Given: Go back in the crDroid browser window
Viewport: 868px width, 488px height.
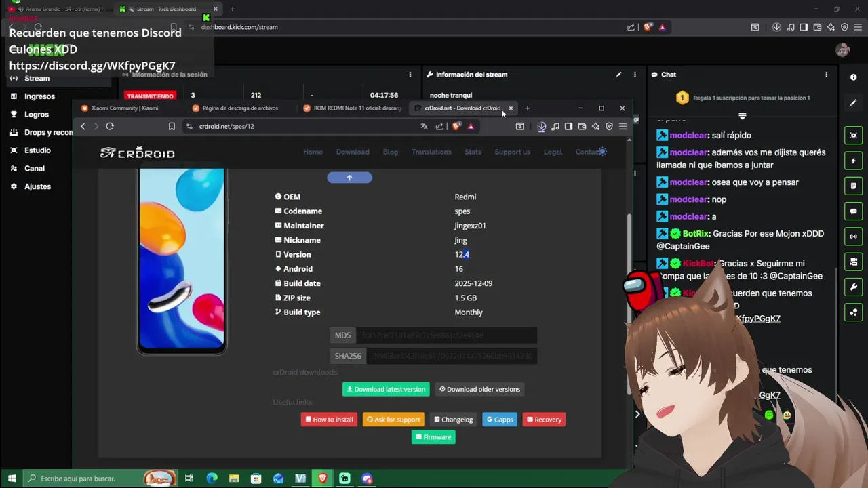Looking at the screenshot, I should coord(83,126).
